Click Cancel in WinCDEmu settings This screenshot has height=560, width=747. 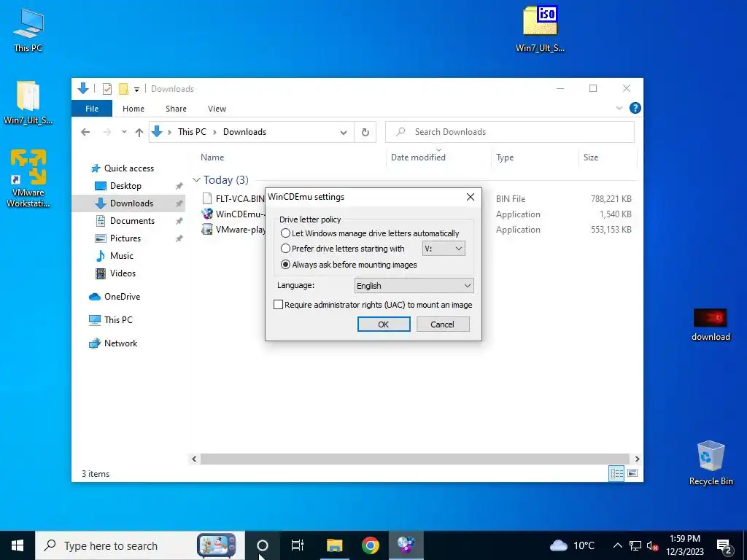[x=443, y=324]
